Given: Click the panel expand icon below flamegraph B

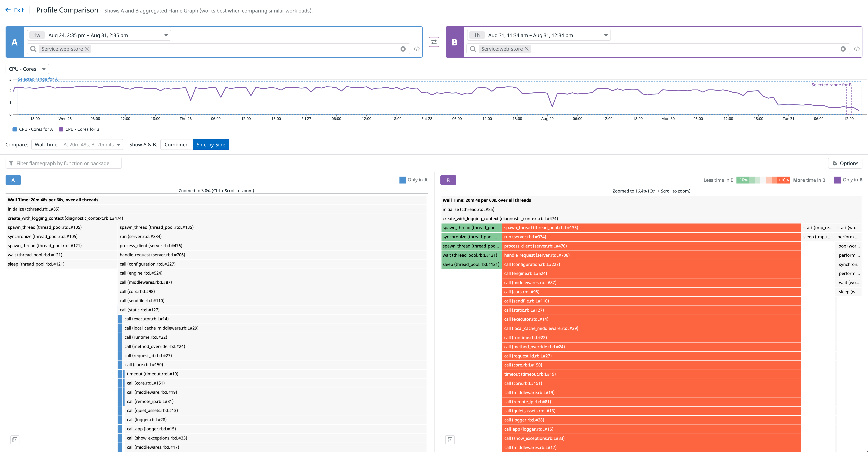Looking at the screenshot, I should pos(450,440).
